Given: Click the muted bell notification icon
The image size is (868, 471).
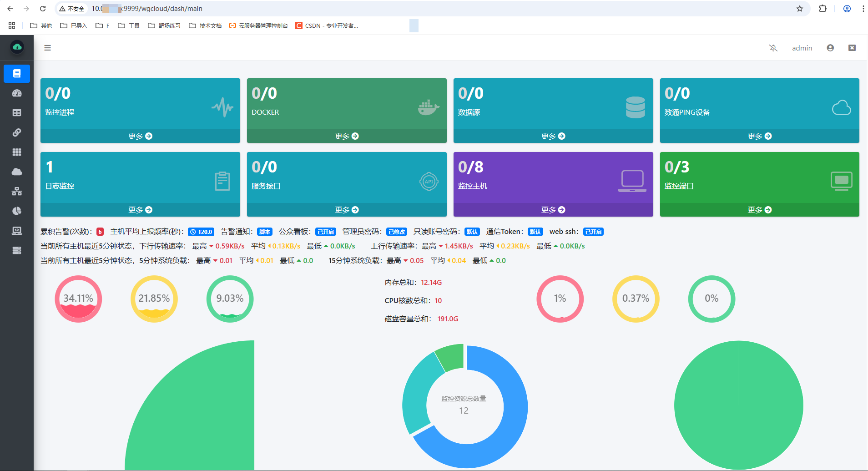Looking at the screenshot, I should pos(773,48).
